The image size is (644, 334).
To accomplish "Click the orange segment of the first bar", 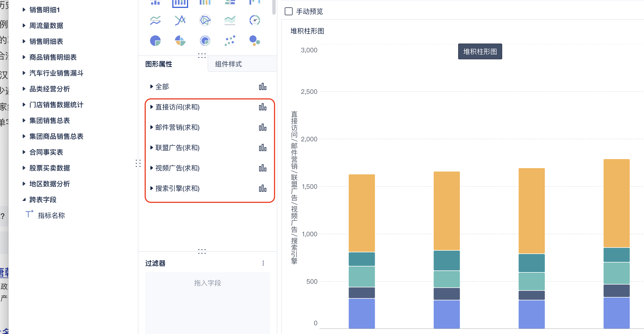I will (362, 213).
